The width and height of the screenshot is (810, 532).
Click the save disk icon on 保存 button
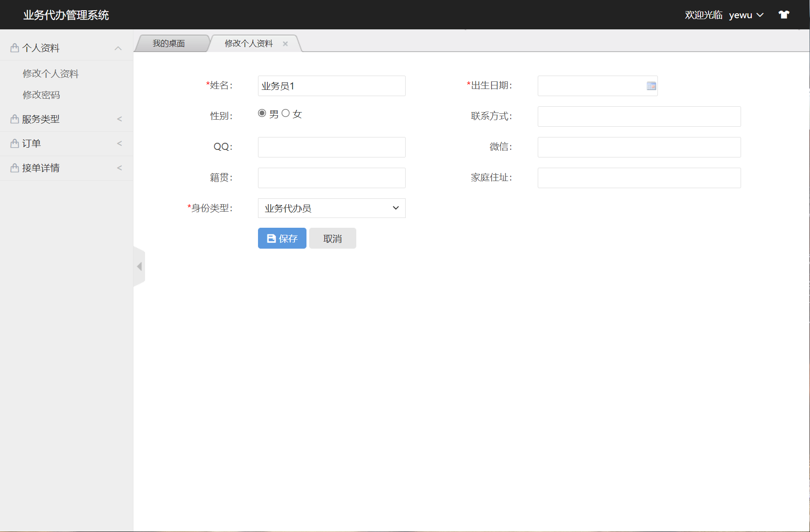point(271,238)
